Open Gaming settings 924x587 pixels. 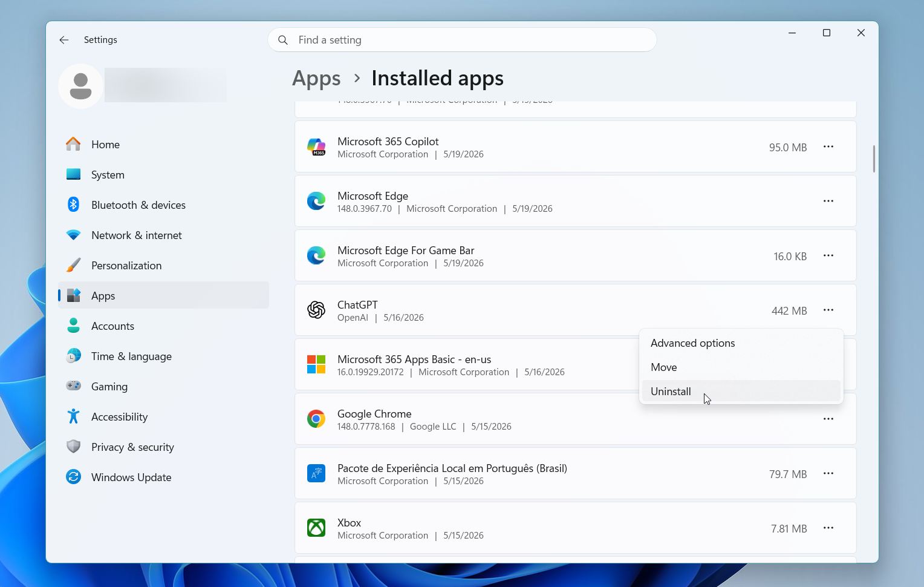point(163,386)
